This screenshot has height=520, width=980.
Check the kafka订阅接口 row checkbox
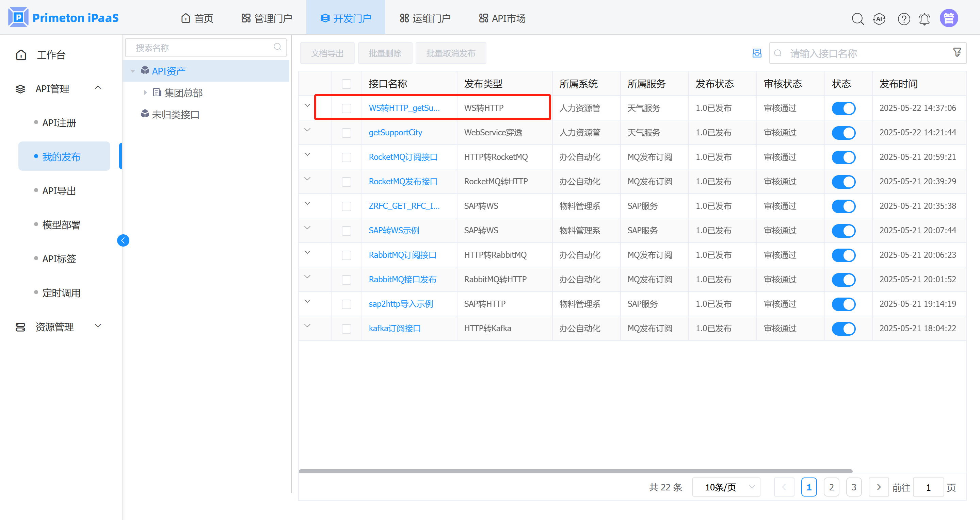coord(346,329)
